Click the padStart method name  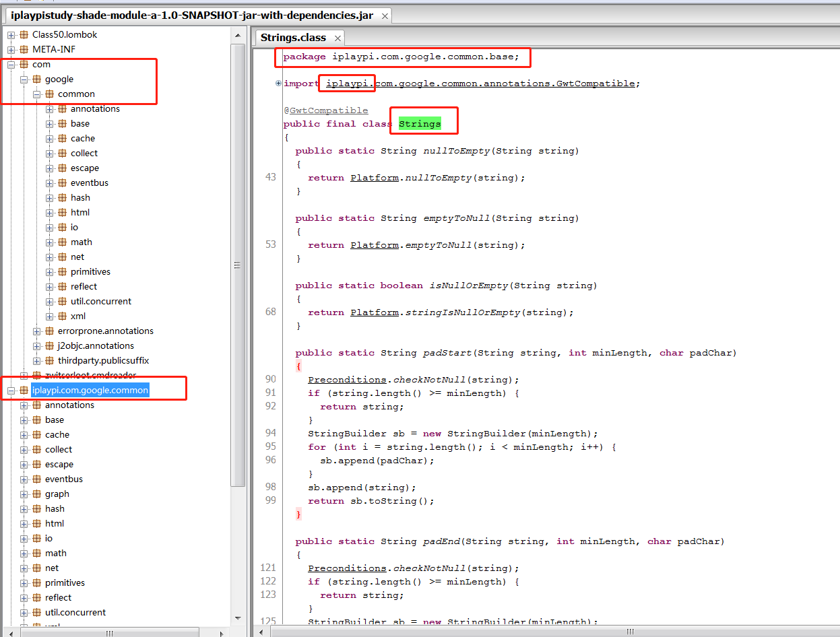447,353
